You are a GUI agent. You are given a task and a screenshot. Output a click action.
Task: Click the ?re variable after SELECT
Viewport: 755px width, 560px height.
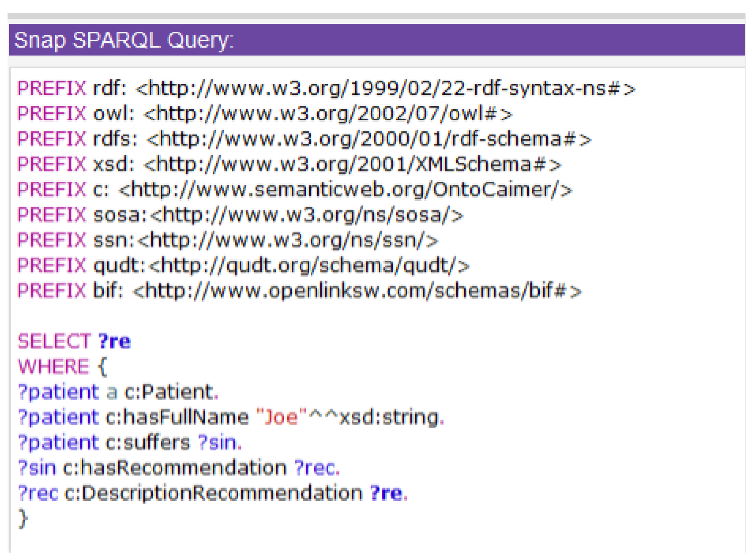(x=114, y=341)
